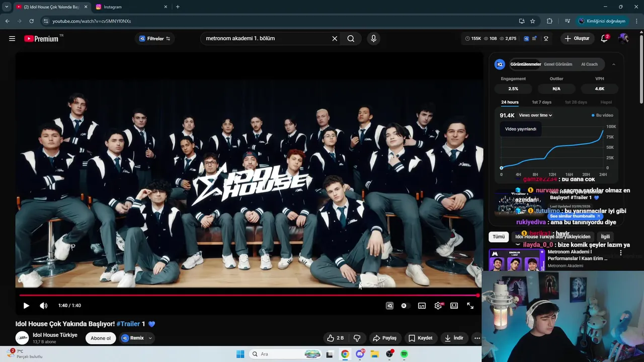Start voice search with microphone
The width and height of the screenshot is (644, 362).
coord(373,39)
